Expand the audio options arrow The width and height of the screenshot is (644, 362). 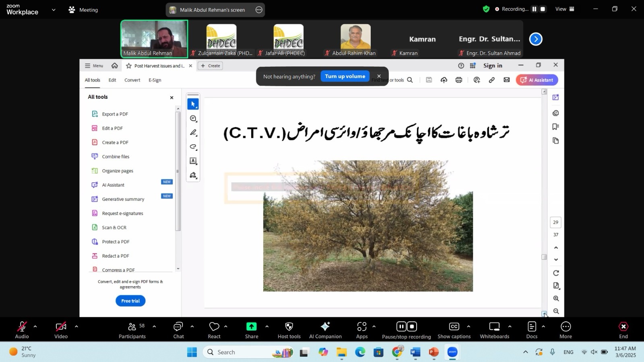pos(35,327)
